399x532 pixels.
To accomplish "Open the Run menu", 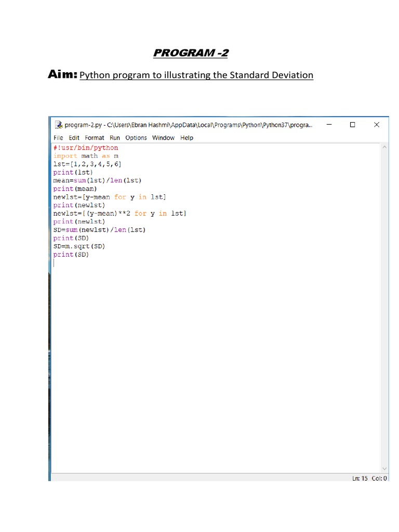I will point(115,138).
